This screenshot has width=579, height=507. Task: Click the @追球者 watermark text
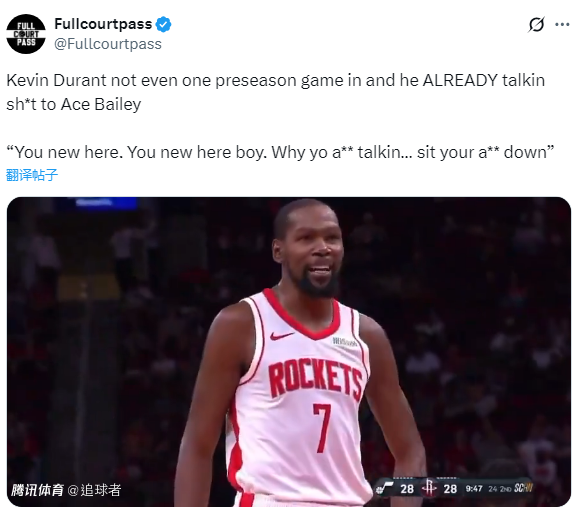click(95, 490)
